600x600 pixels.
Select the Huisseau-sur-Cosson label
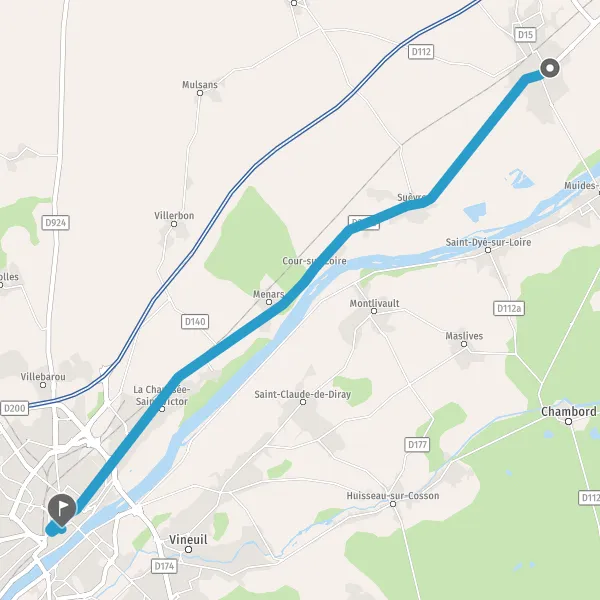click(393, 496)
